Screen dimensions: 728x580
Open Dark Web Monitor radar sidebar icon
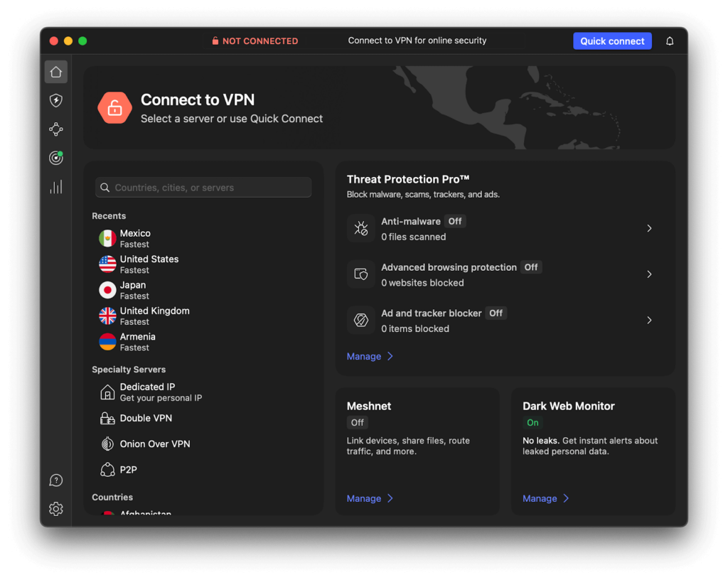(55, 158)
